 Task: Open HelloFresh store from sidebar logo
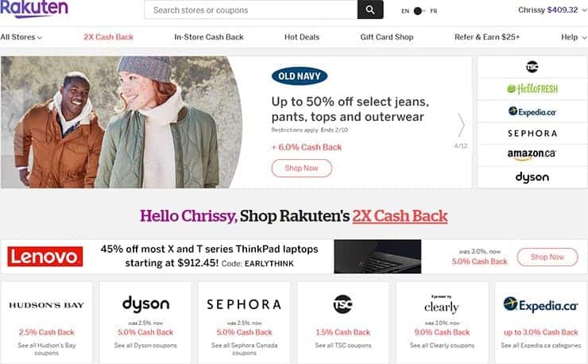[x=532, y=89]
